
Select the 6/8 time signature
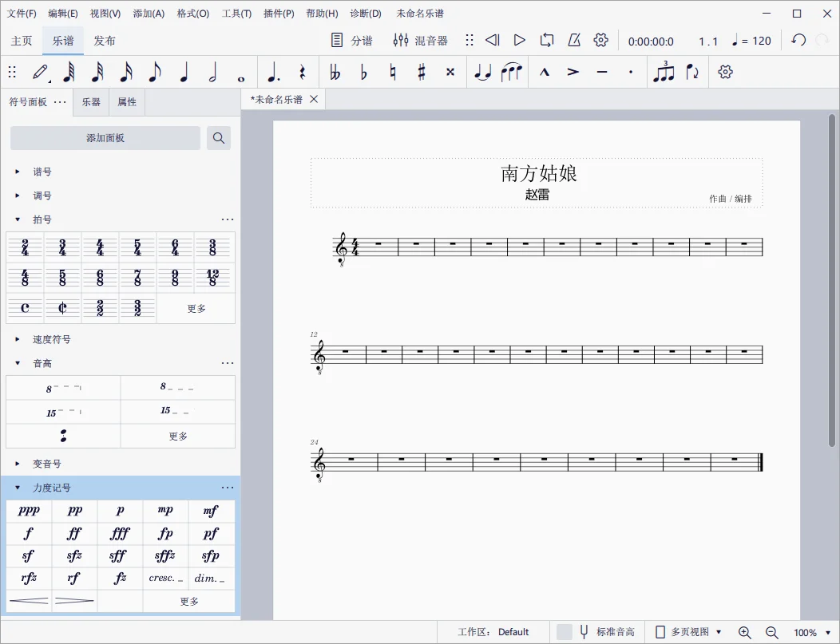pyautogui.click(x=100, y=277)
